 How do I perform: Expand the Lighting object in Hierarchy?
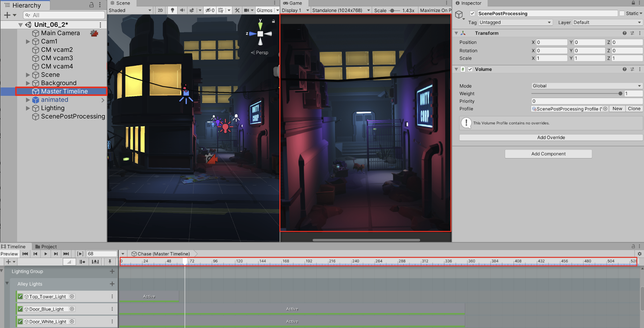[x=28, y=108]
